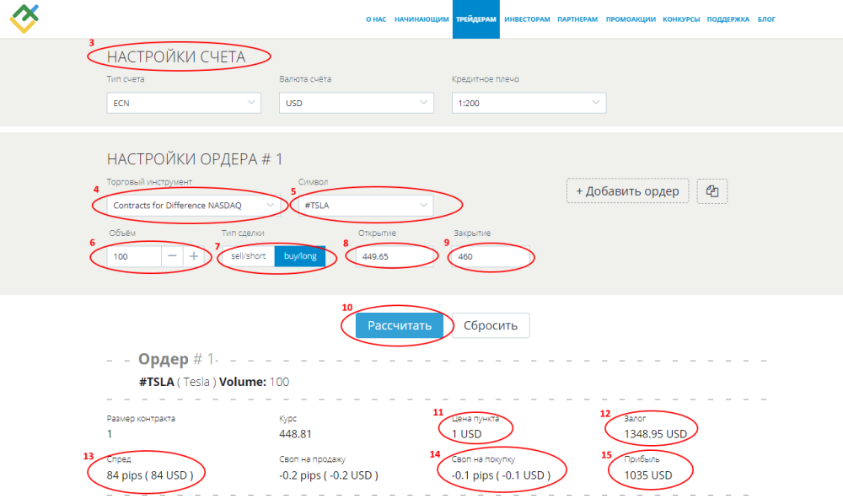843x504 pixels.
Task: Click the Рассчитать button
Action: pyautogui.click(x=400, y=325)
